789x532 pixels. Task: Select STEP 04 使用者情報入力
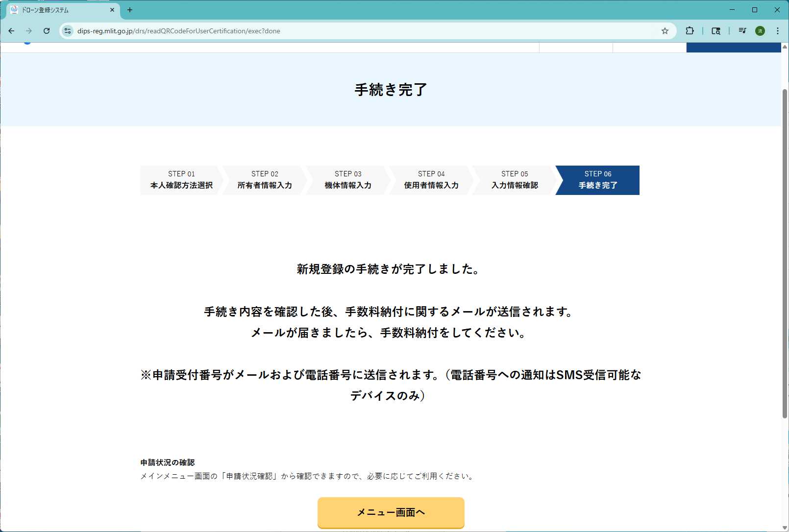[431, 180]
